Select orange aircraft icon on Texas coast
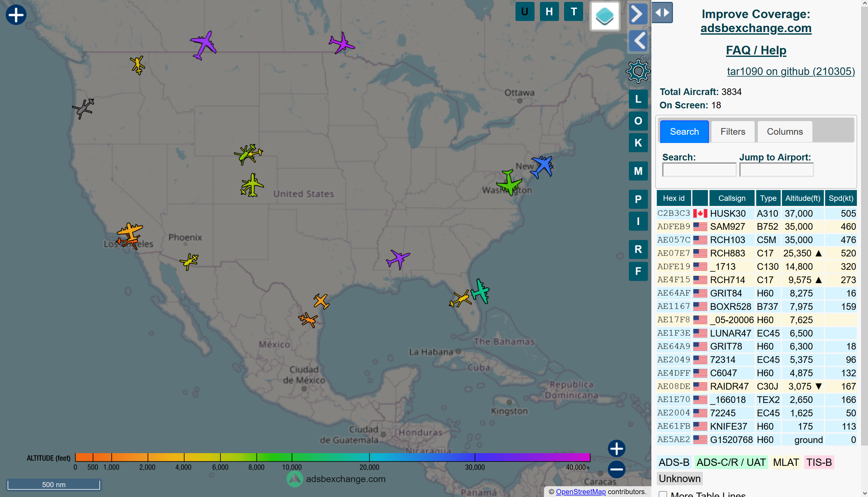 click(x=321, y=301)
